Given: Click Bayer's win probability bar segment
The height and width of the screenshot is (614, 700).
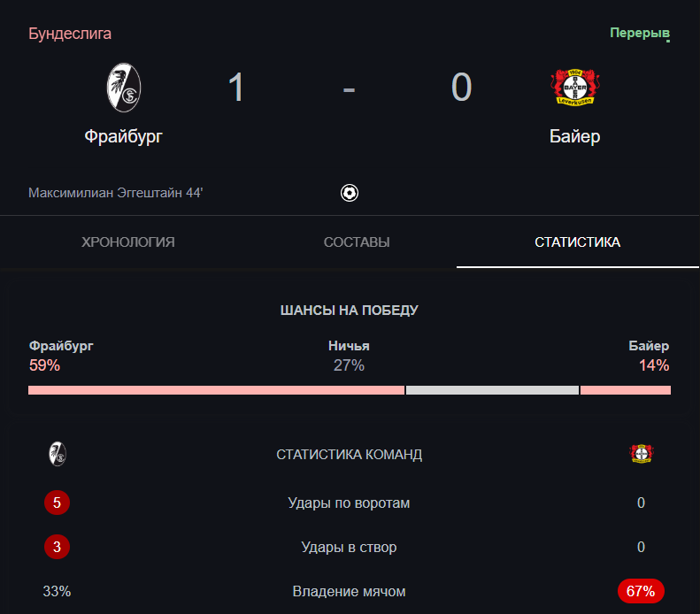Looking at the screenshot, I should [x=625, y=390].
